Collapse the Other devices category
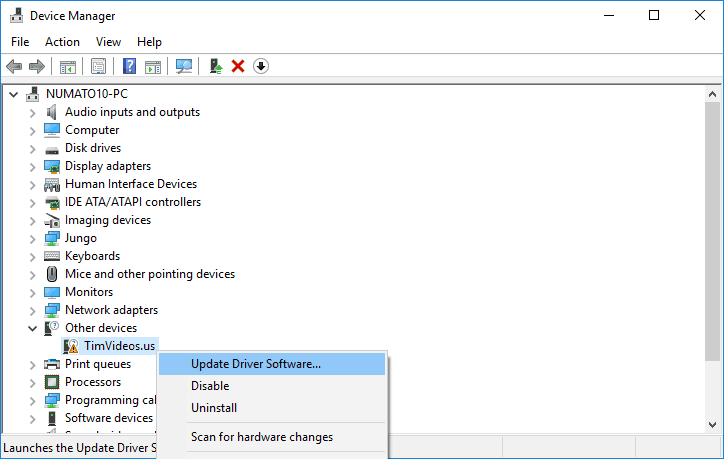The width and height of the screenshot is (724, 459). click(x=32, y=329)
